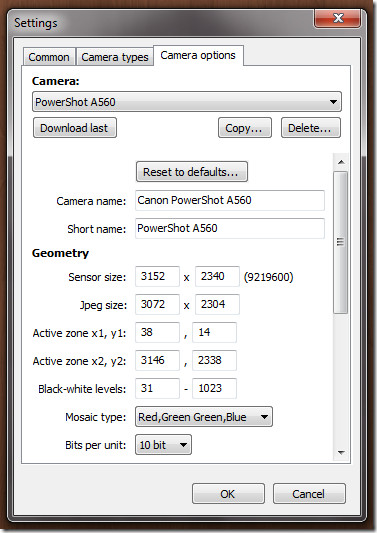Open the Camera types tab
This screenshot has height=533, width=377.
(x=115, y=57)
